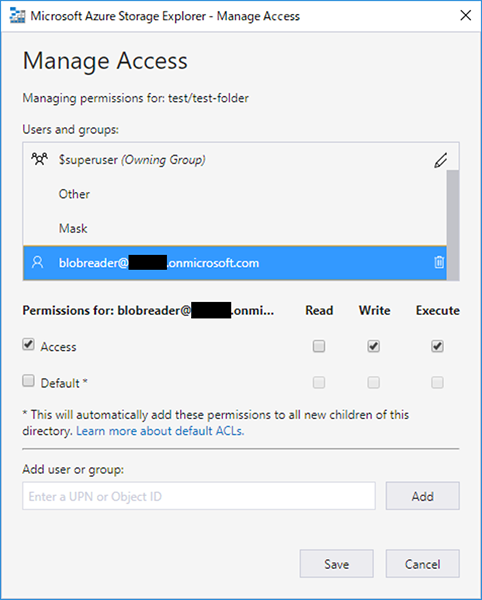The height and width of the screenshot is (600, 482).
Task: Click the Add button
Action: tap(422, 496)
